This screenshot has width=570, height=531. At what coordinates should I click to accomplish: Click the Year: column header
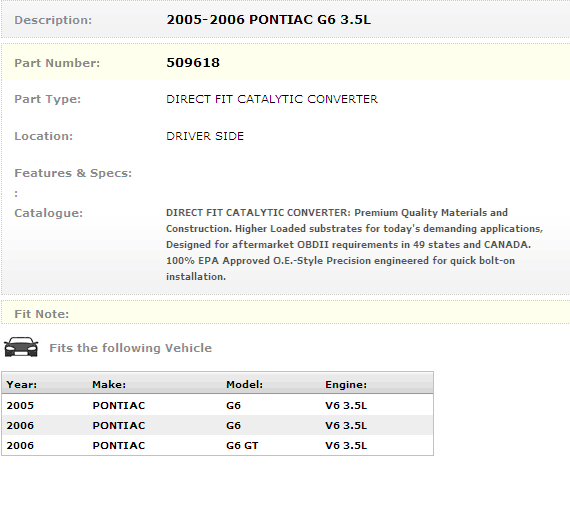tap(22, 385)
